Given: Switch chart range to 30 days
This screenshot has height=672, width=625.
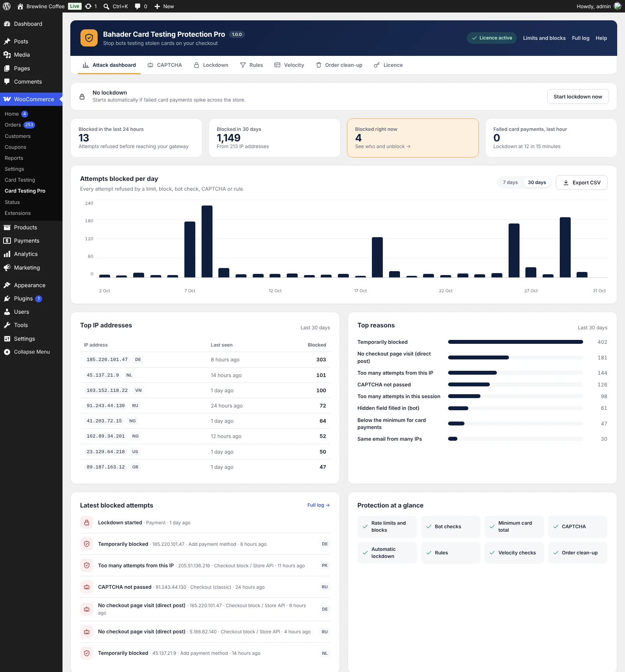Looking at the screenshot, I should 537,182.
